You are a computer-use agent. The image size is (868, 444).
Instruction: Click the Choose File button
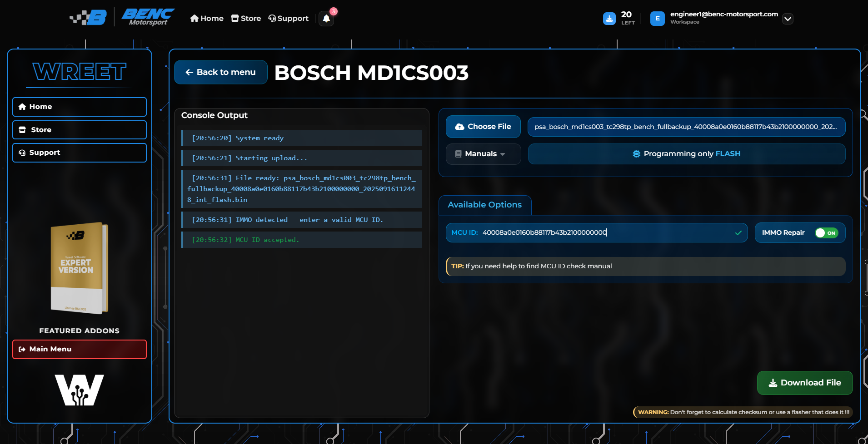483,127
